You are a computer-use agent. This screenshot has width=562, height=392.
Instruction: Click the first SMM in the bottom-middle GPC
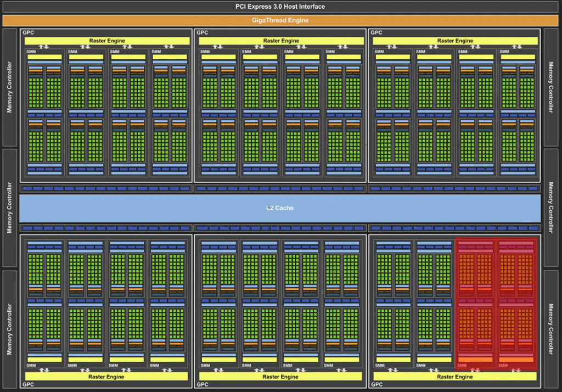click(x=218, y=304)
